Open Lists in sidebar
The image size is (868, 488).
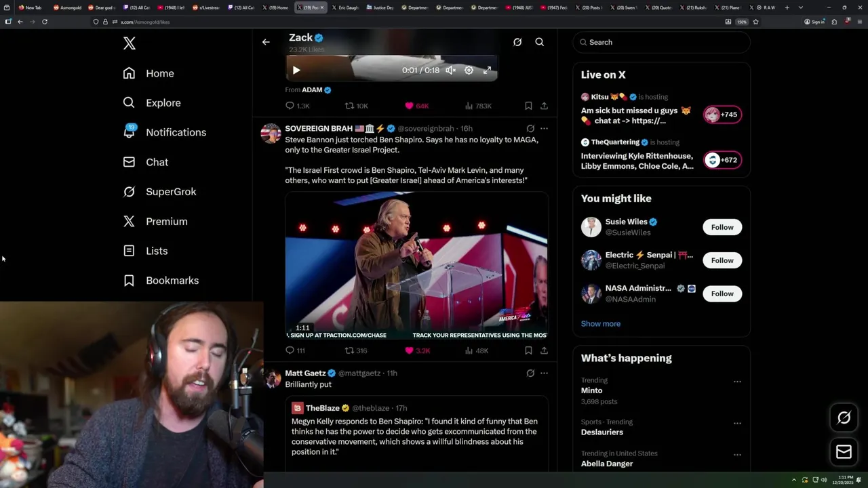pos(145,251)
